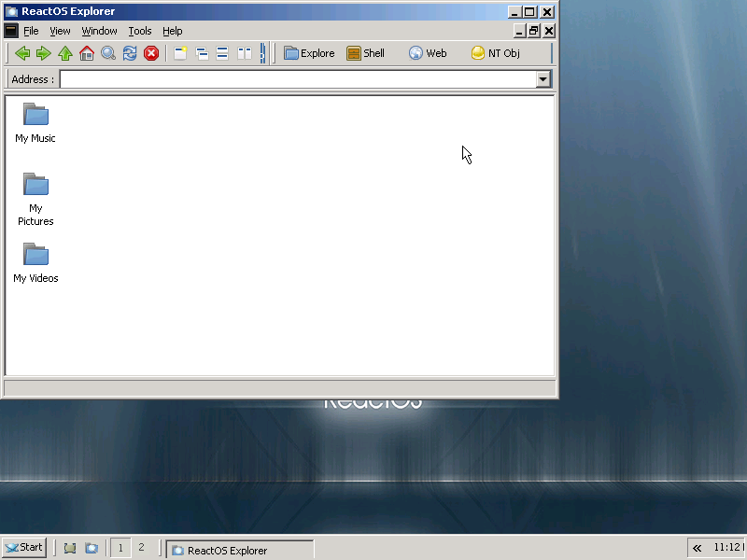Image resolution: width=747 pixels, height=560 pixels.
Task: Click the NT Obj toolbar button
Action: pos(496,53)
